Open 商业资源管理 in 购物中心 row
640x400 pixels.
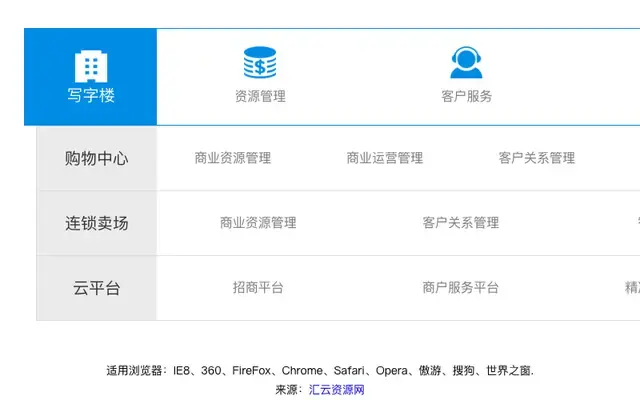[x=233, y=158]
